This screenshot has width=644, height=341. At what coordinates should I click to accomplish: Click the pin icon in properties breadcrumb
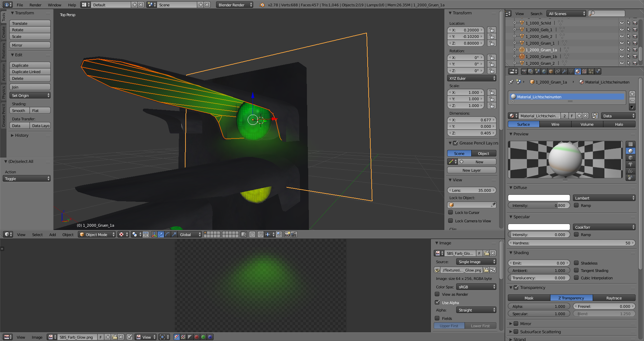tap(511, 82)
